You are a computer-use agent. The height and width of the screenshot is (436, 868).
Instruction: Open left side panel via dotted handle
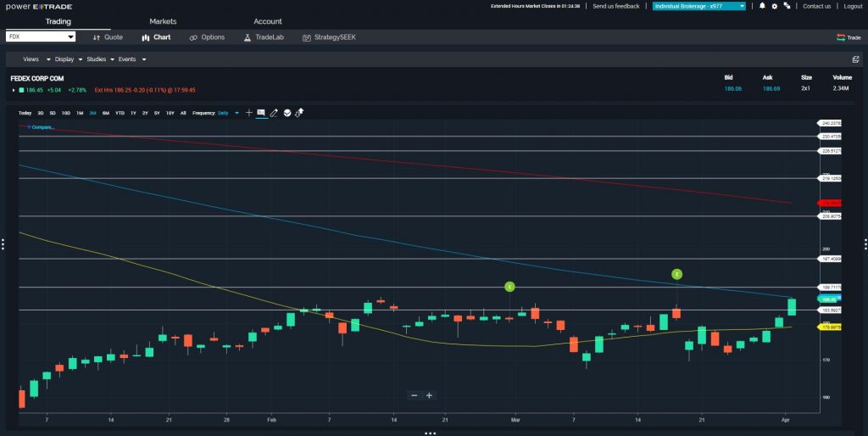[3, 243]
